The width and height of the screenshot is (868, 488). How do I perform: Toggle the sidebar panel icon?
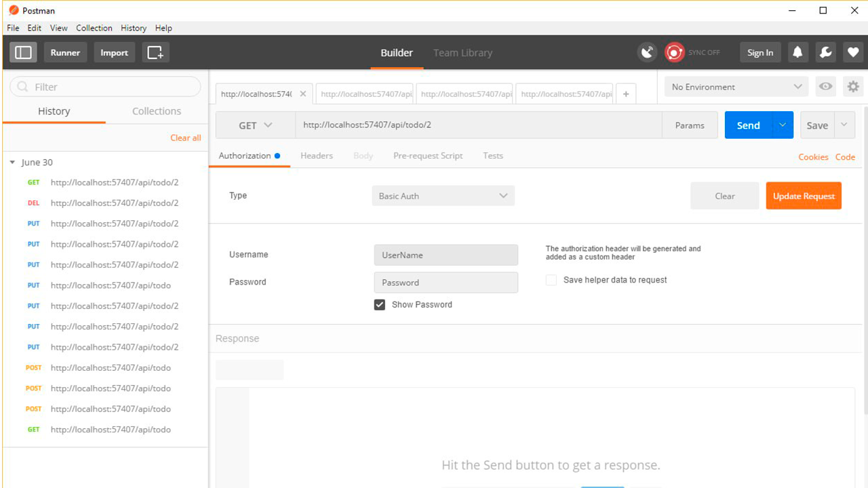pyautogui.click(x=23, y=52)
